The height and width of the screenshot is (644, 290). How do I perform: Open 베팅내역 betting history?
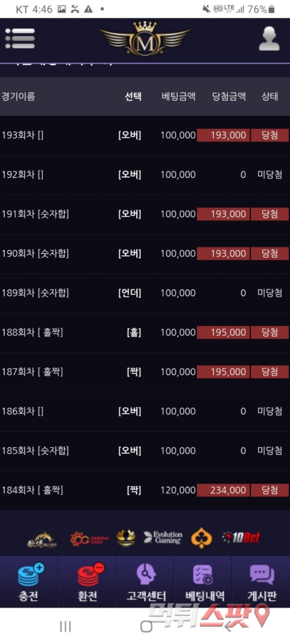tap(204, 582)
